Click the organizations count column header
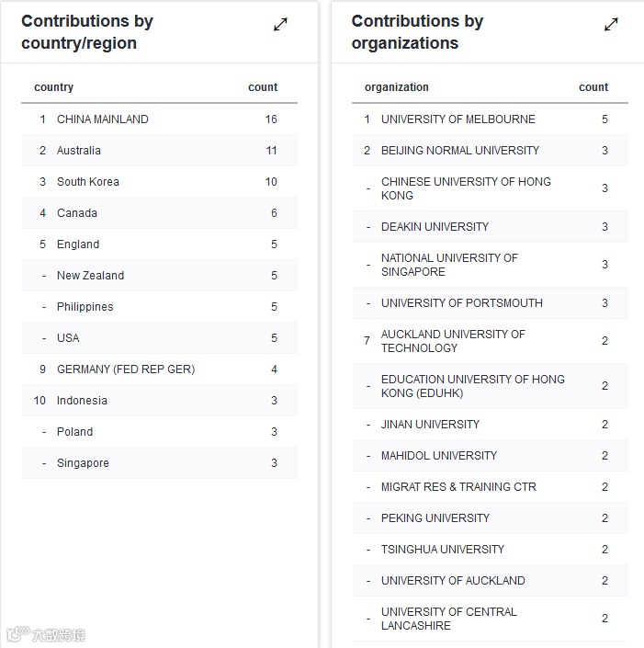Viewport: 644px width, 648px height. click(x=593, y=87)
